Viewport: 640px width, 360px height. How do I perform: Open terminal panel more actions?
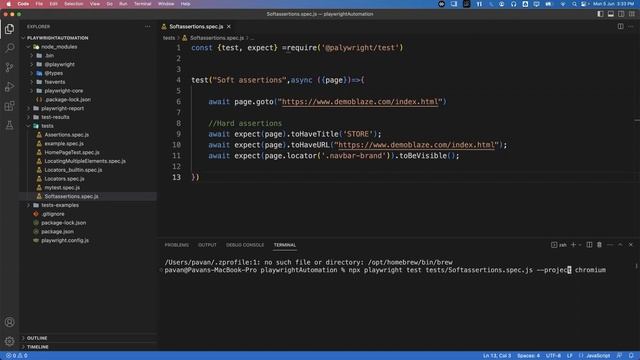coord(610,244)
